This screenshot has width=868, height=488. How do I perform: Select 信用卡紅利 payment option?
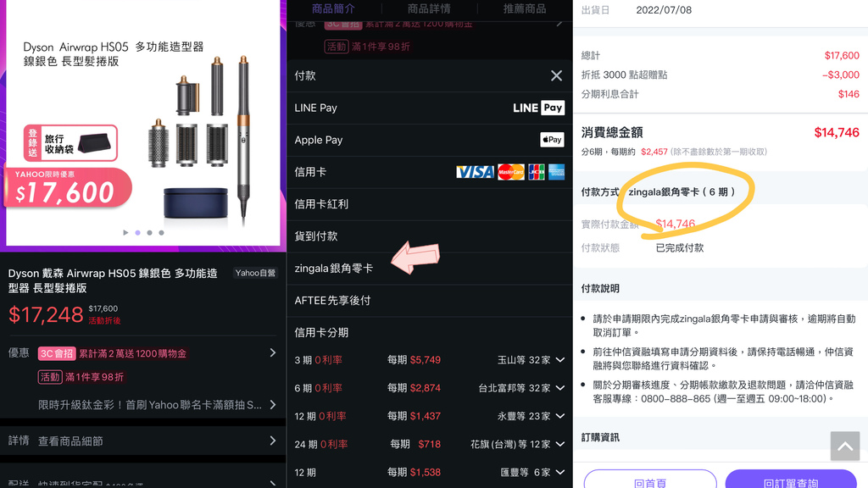(x=430, y=204)
